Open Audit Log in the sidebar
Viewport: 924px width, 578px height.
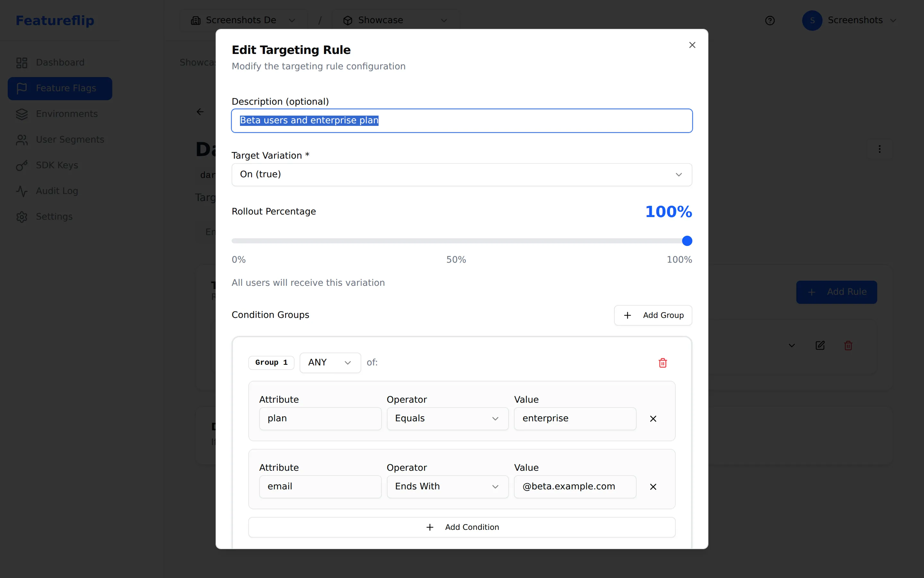[60, 191]
